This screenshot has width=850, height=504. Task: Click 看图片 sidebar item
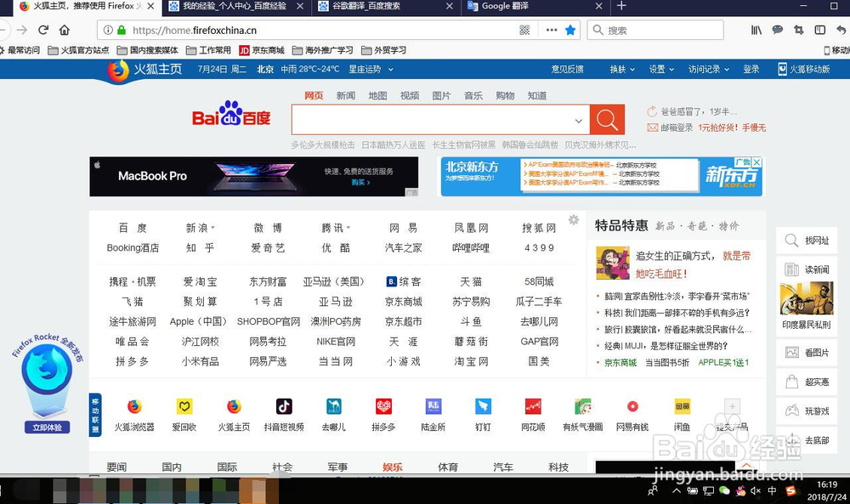pos(807,353)
